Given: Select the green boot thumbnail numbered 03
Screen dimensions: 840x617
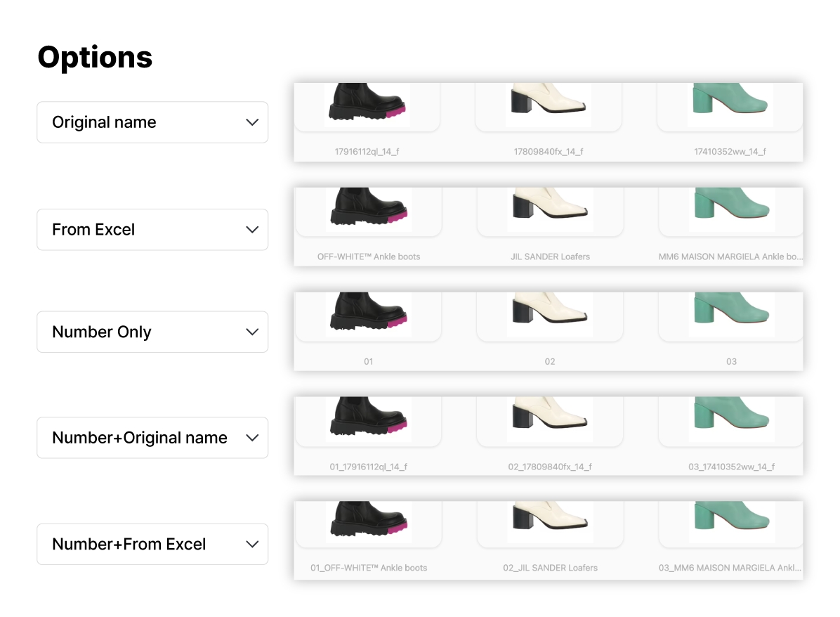Looking at the screenshot, I should tap(731, 313).
